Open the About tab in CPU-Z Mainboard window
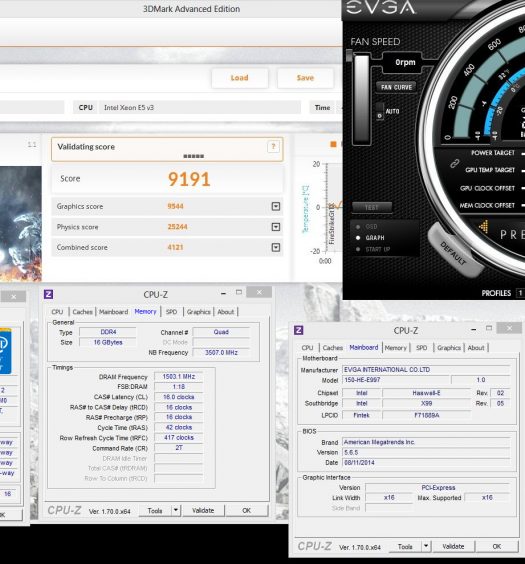Screen dimensions: 525x564 coord(476,348)
